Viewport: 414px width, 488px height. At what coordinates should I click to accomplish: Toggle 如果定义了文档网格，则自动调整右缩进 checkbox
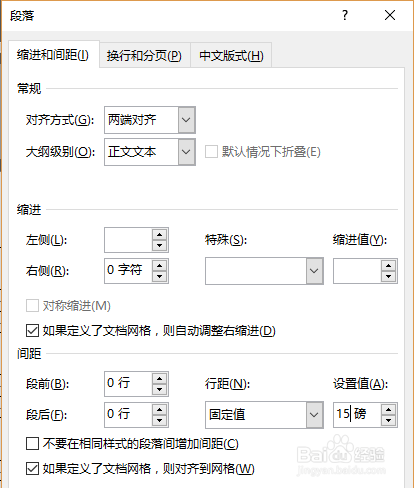coord(32,331)
